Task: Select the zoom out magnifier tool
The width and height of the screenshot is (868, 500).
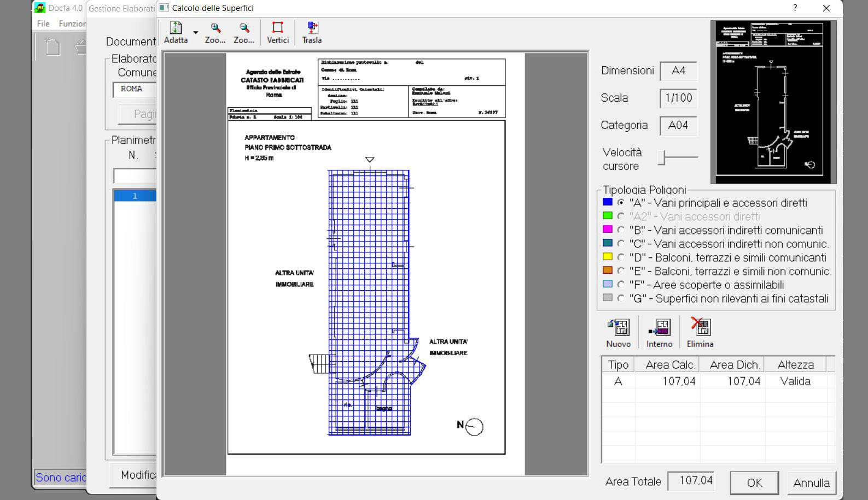Action: point(244,33)
